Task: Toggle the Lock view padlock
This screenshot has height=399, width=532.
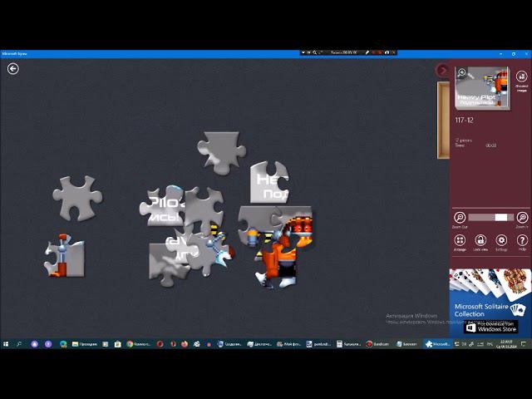Action: click(480, 240)
